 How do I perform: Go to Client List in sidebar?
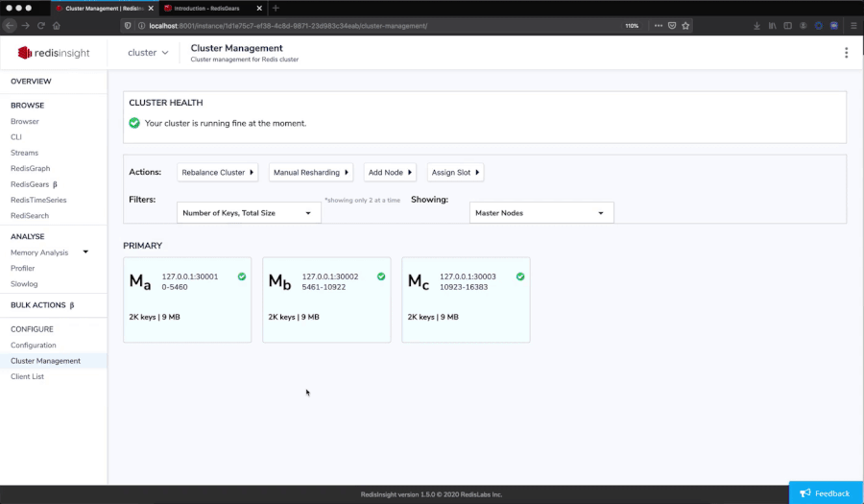27,376
